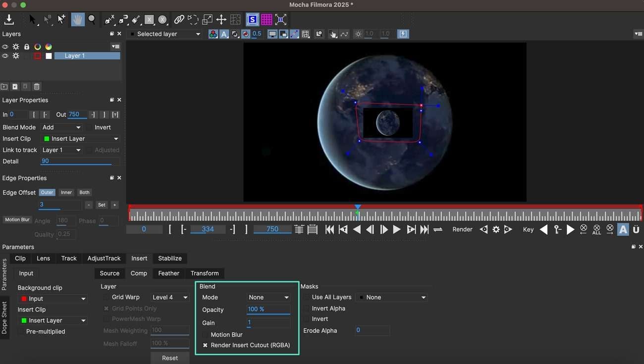This screenshot has height=364, width=644.
Task: Enable Motion Blur in Blend section
Action: pyautogui.click(x=205, y=335)
